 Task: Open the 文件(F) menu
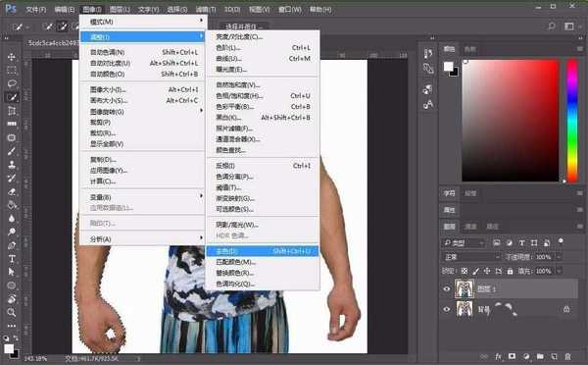coord(36,9)
